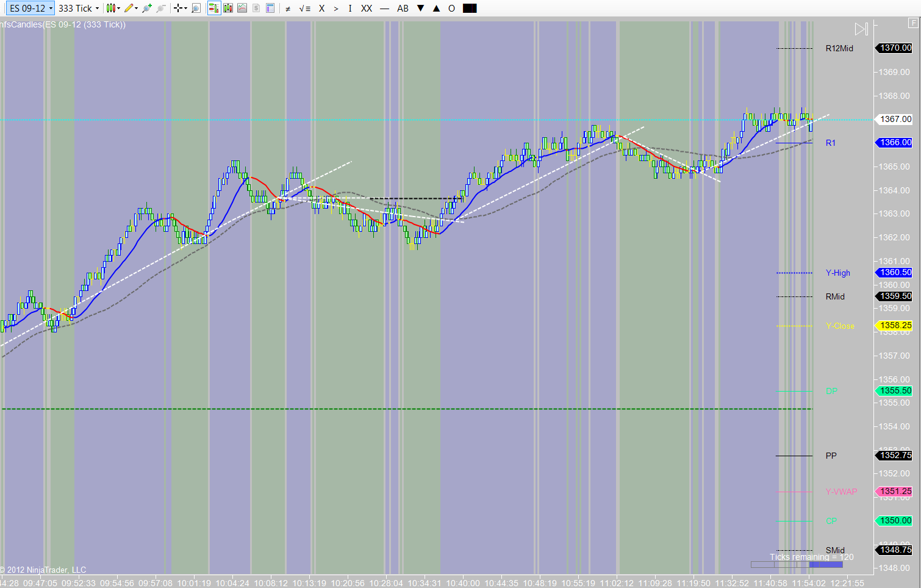Open the Indicators icon in toolbar
The height and width of the screenshot is (588, 921).
click(x=228, y=9)
